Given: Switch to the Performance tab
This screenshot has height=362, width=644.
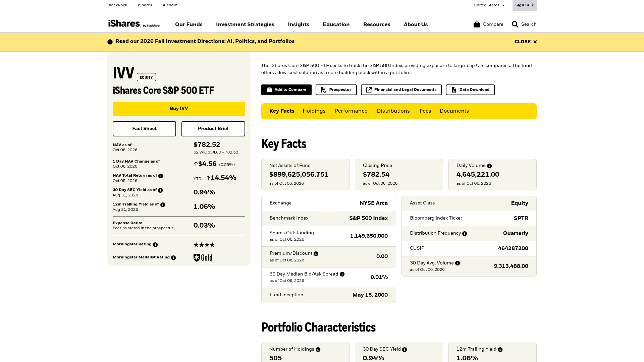Looking at the screenshot, I should [351, 111].
